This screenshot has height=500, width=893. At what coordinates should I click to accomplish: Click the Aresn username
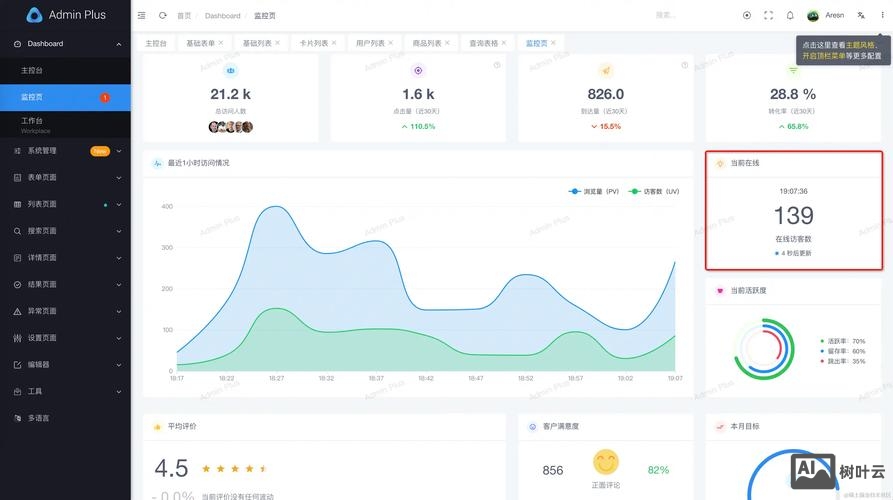pos(834,15)
